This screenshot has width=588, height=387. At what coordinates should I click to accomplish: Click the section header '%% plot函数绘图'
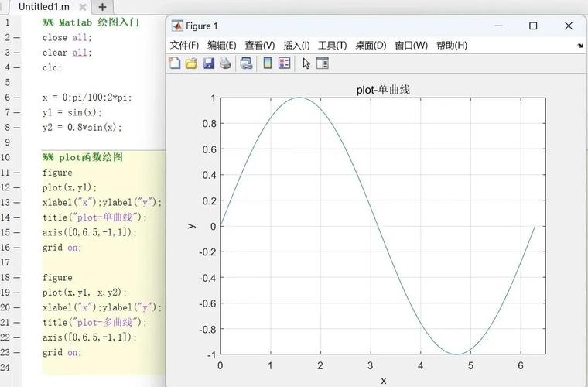83,157
